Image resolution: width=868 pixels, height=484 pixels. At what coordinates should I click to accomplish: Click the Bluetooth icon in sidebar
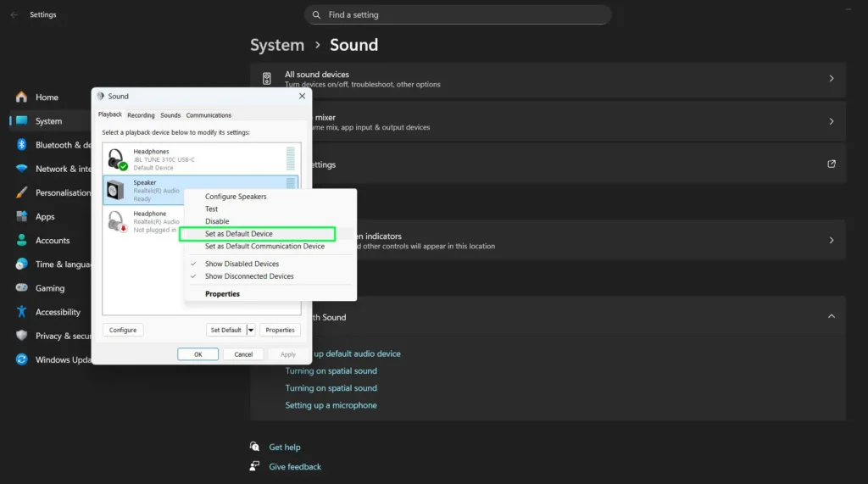(x=21, y=145)
